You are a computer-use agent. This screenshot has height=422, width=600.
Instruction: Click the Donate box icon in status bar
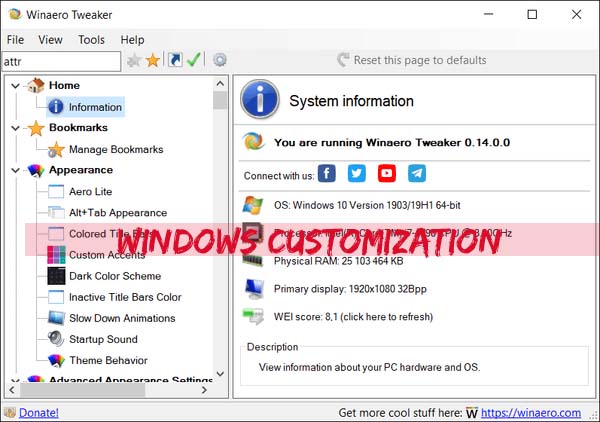pyautogui.click(x=10, y=412)
